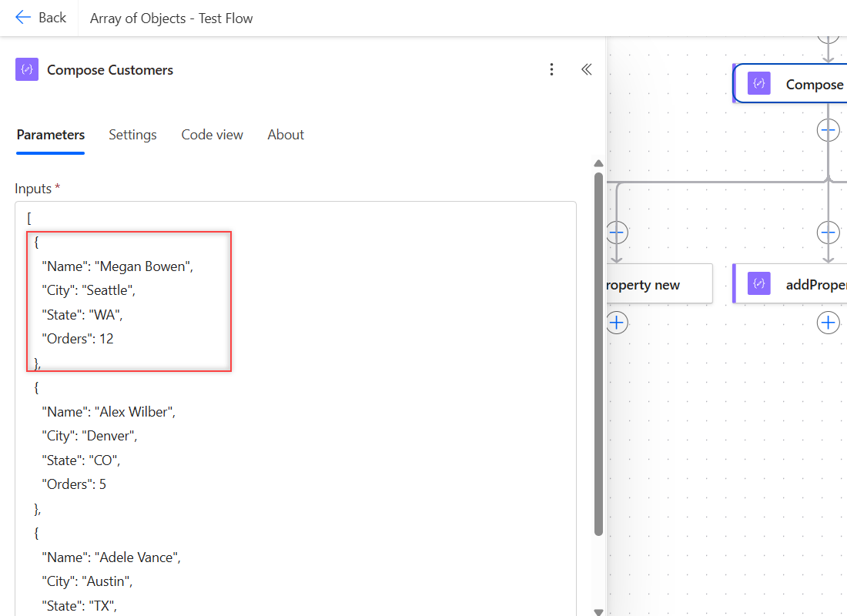Click the plus connector below Compose node
The image size is (847, 616).
pyautogui.click(x=828, y=130)
